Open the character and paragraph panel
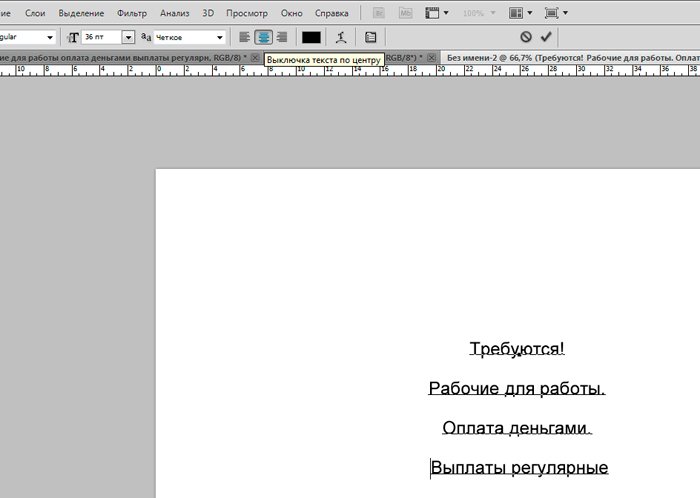 coord(371,37)
